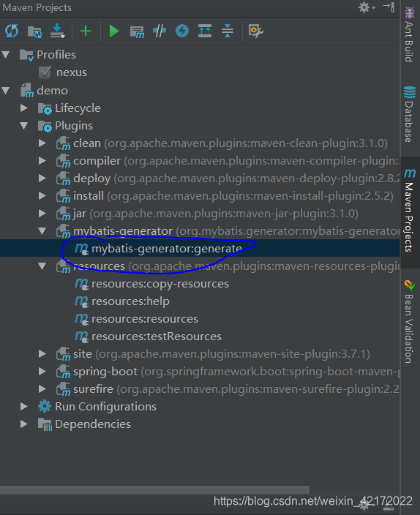Click the Profiles folder icon
This screenshot has height=515, width=420.
coord(26,55)
